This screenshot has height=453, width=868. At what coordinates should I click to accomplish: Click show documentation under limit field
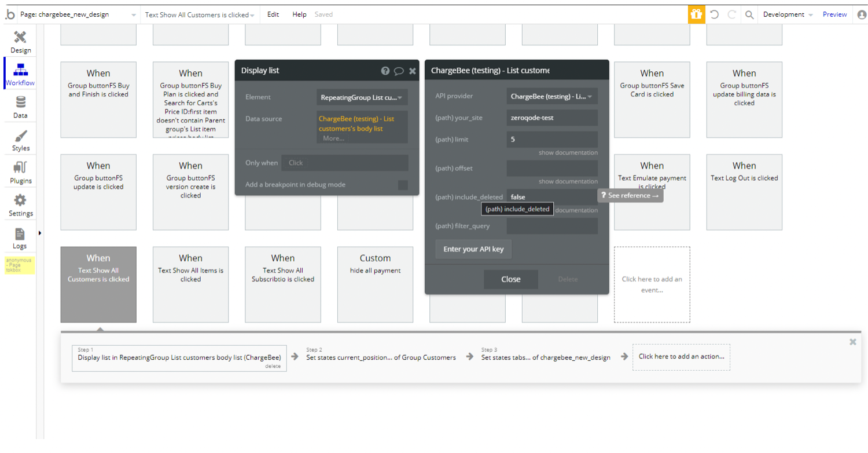click(x=568, y=153)
